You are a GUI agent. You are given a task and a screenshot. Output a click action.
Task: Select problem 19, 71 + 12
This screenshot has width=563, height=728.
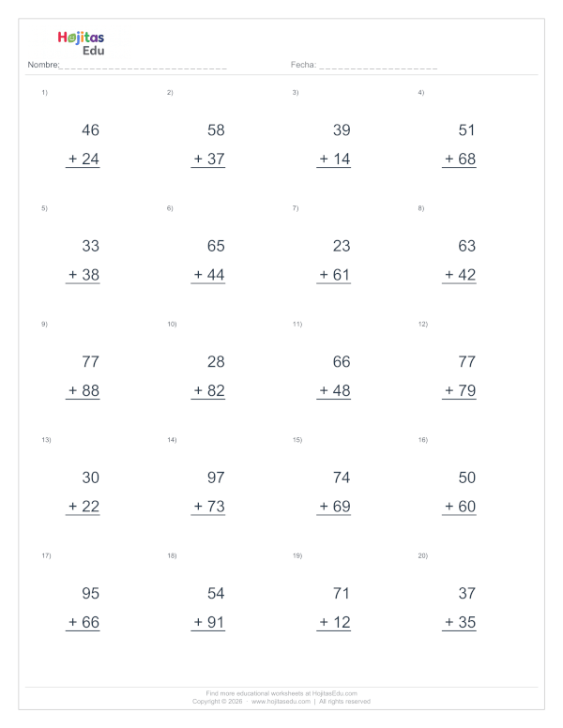pos(333,607)
